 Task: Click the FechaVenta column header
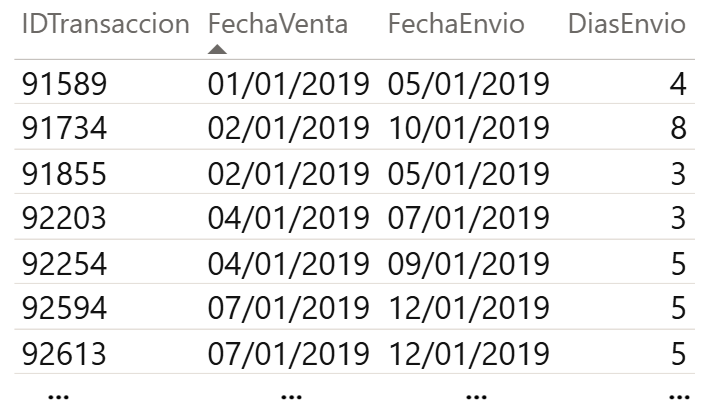click(x=278, y=25)
